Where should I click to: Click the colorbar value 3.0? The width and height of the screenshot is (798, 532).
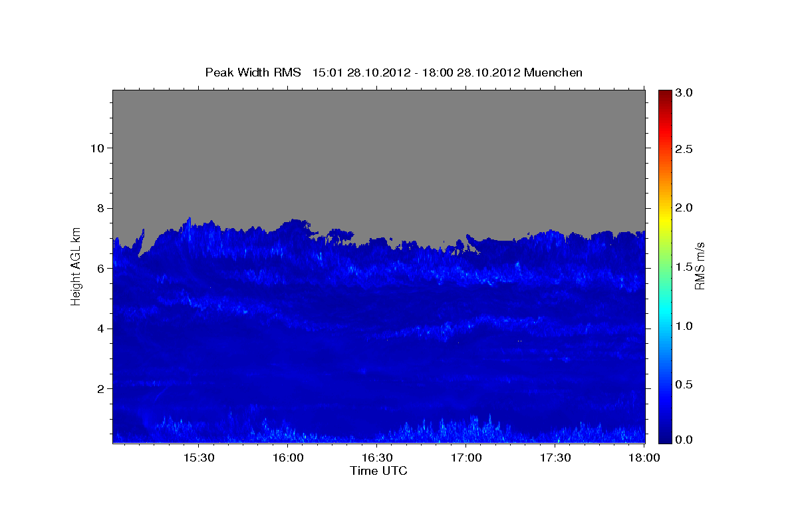point(685,93)
